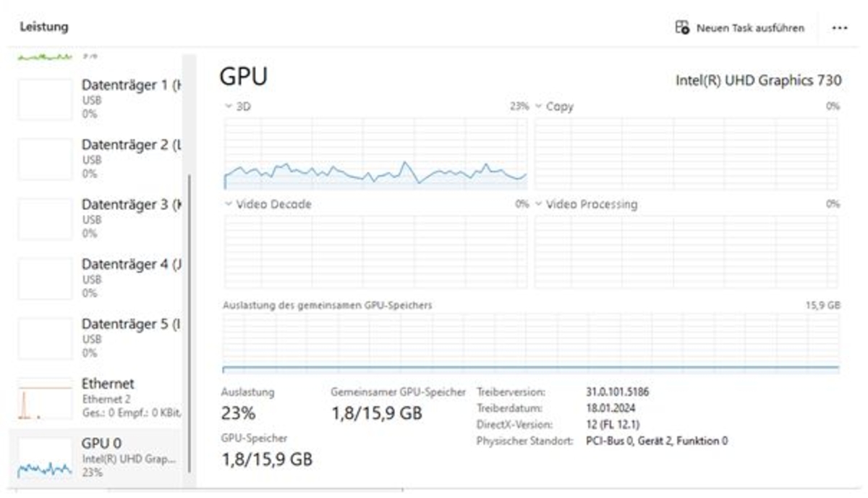Open the three-dots more options menu

(839, 28)
